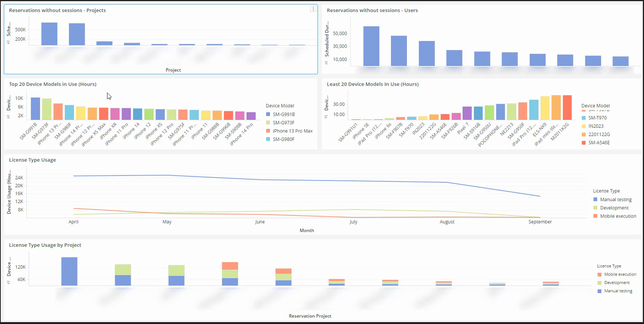
Task: Click sort icon on Reservations Users chart axis
Action: pos(326,63)
